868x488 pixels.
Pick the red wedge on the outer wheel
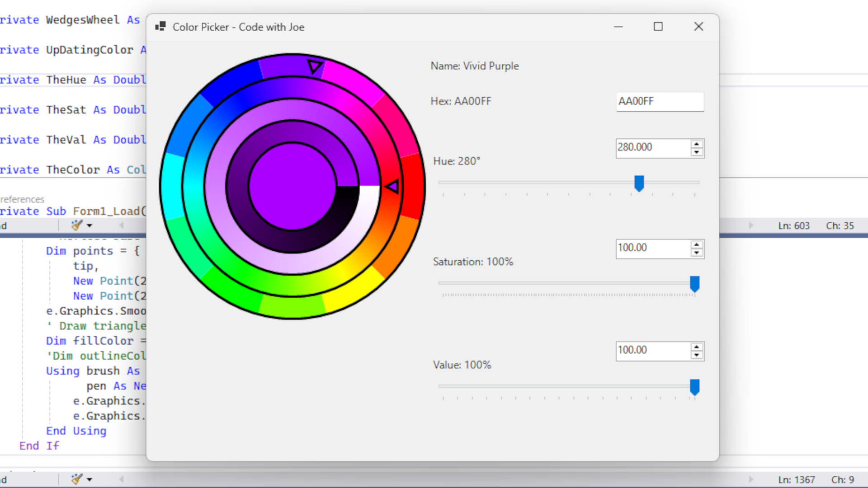click(412, 186)
